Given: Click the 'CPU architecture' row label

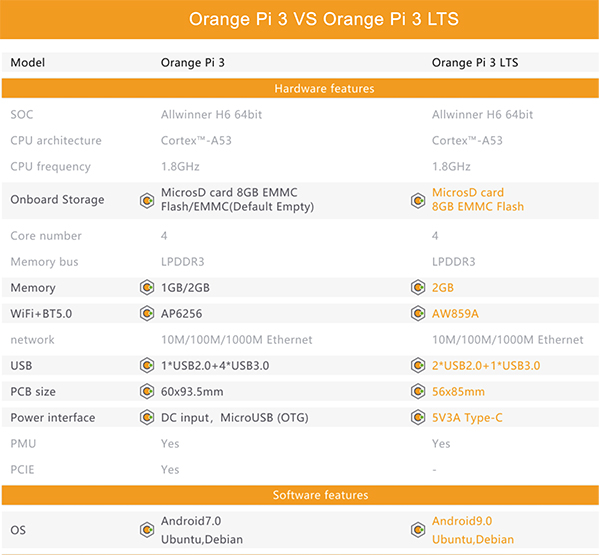Looking at the screenshot, I should tap(56, 140).
